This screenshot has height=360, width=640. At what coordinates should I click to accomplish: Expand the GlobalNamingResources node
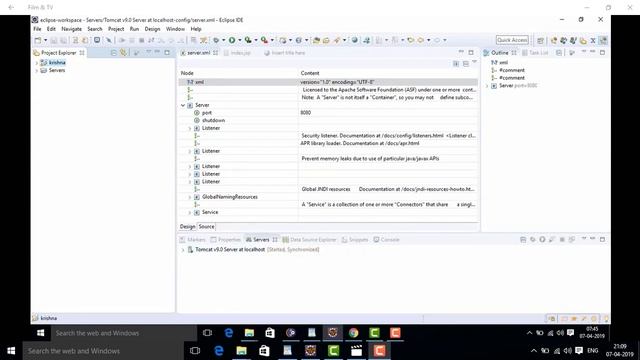(x=190, y=197)
